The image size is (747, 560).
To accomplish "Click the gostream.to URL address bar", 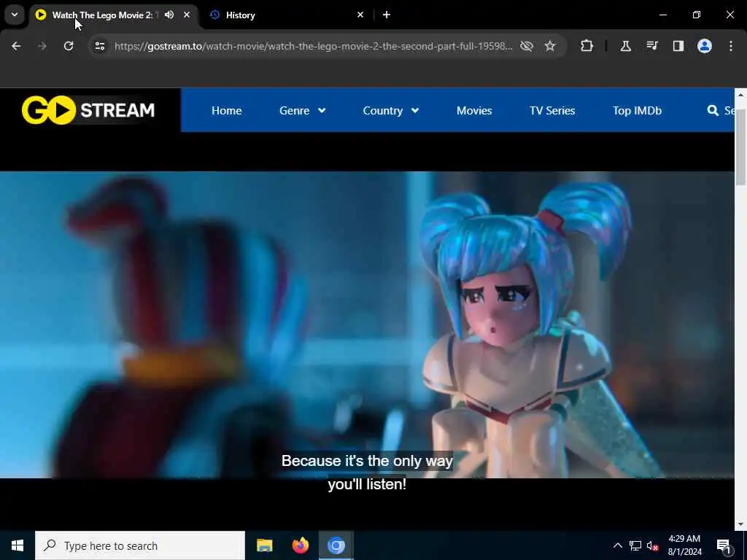I will (313, 46).
